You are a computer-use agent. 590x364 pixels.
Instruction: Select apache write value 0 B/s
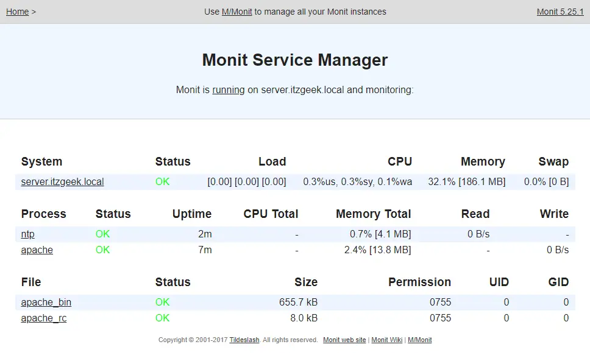pyautogui.click(x=558, y=250)
